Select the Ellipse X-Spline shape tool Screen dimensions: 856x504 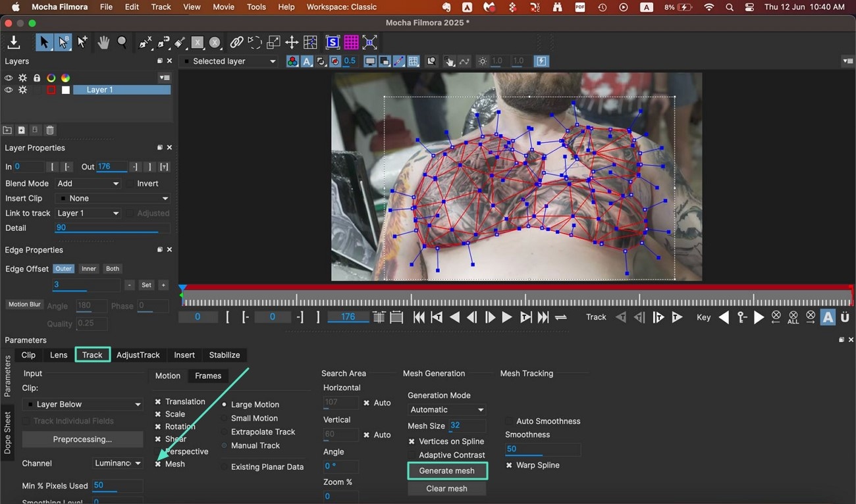point(215,43)
